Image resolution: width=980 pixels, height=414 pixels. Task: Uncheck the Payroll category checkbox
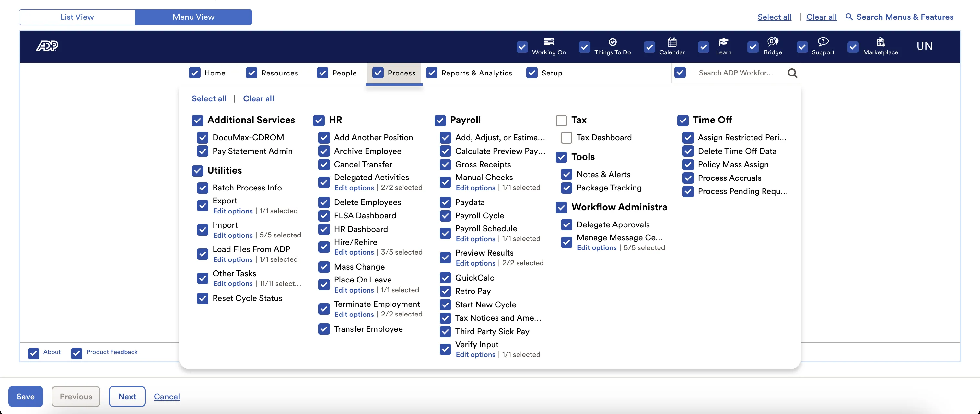(440, 121)
